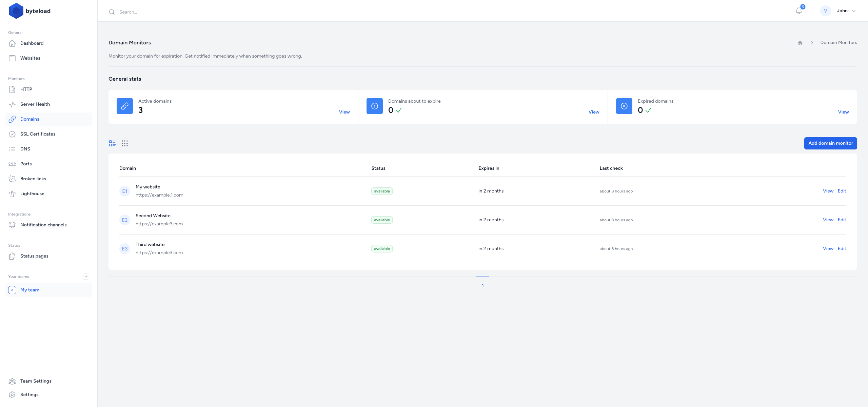Click the bell notifications icon

click(800, 11)
